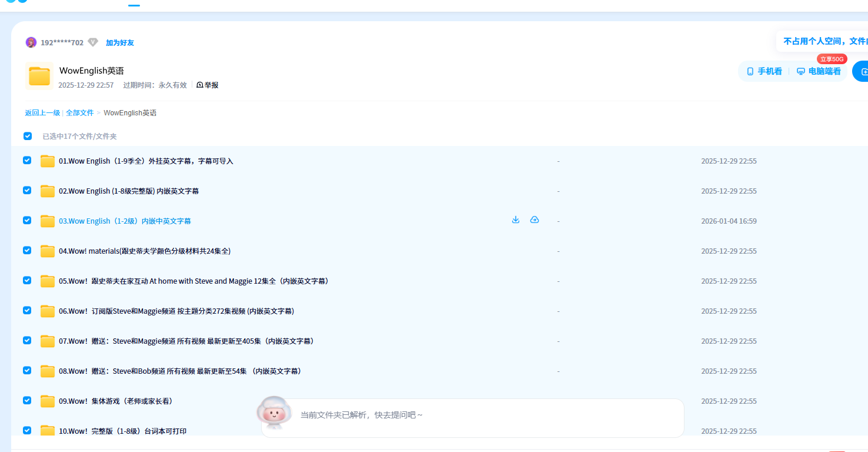Open folder 07.Wow! 赠送 最新更新至405集

tap(186, 341)
